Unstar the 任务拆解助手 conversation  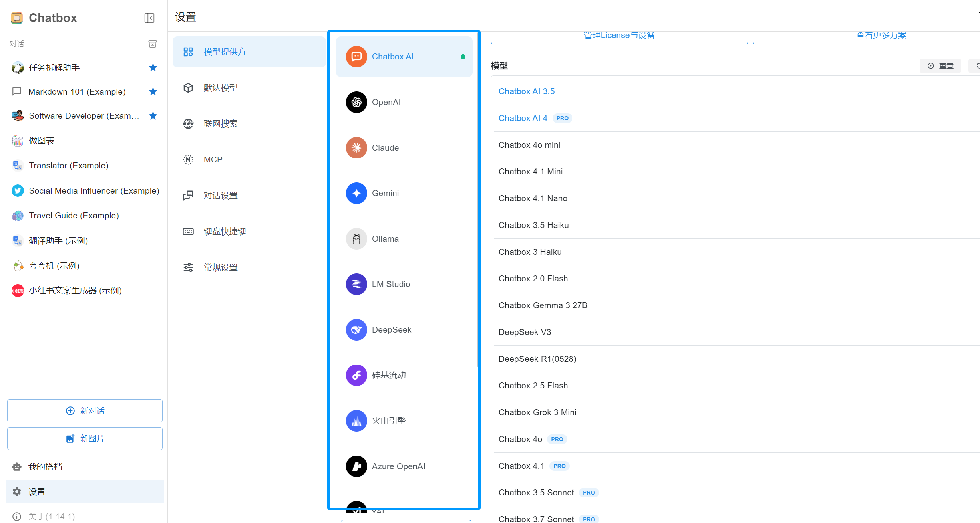[x=153, y=67]
